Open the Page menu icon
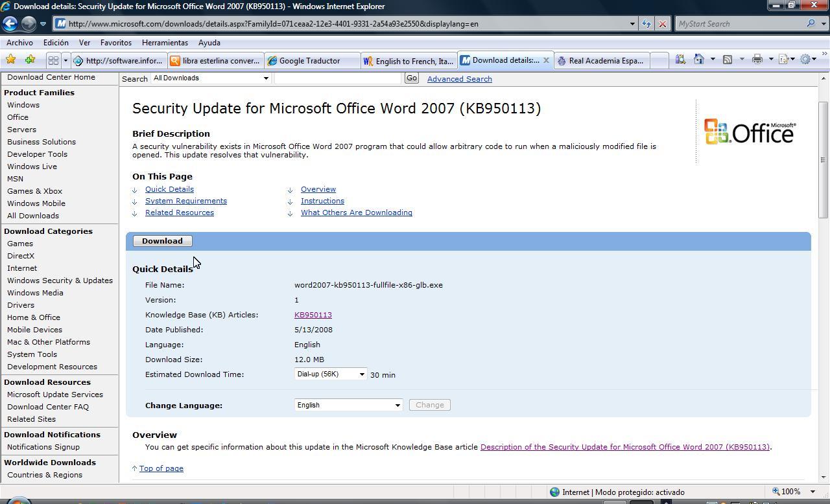The height and width of the screenshot is (504, 830). point(783,60)
